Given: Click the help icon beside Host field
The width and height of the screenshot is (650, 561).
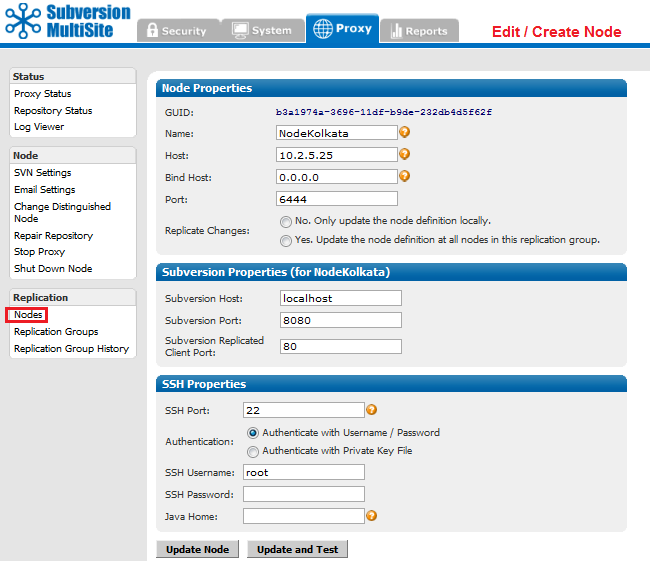Looking at the screenshot, I should (405, 154).
